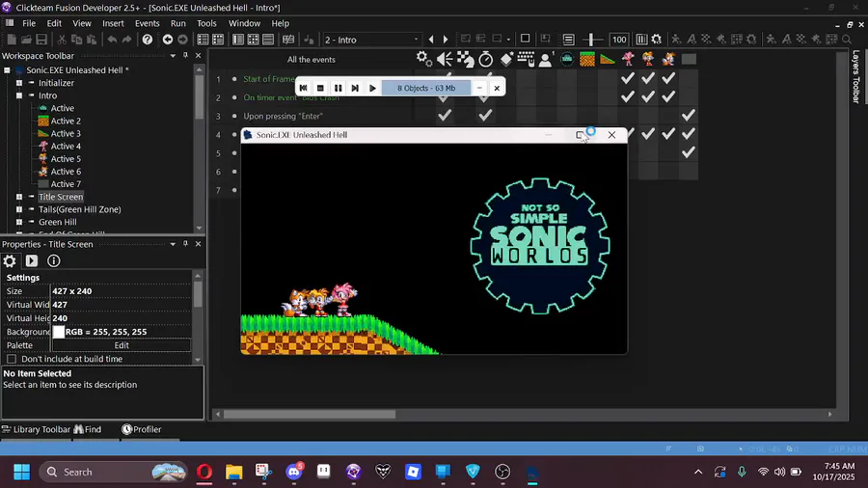Click the Storyboard controls chess icon

point(465,59)
